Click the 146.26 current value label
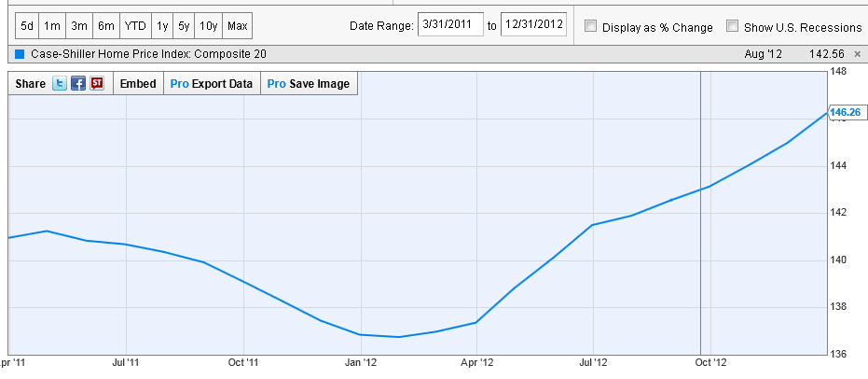Screen dimensions: 868x379 click(846, 112)
